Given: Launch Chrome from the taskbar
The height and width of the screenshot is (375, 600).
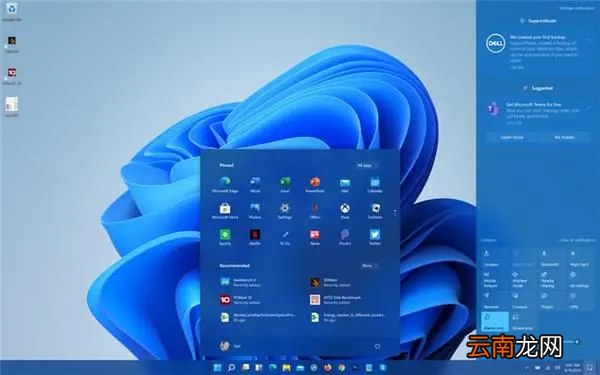Looking at the screenshot, I should point(341,368).
